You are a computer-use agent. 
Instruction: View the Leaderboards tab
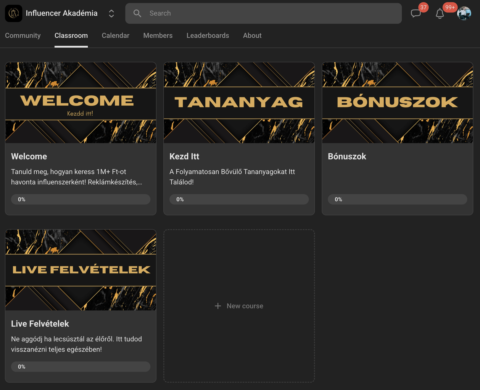(208, 35)
